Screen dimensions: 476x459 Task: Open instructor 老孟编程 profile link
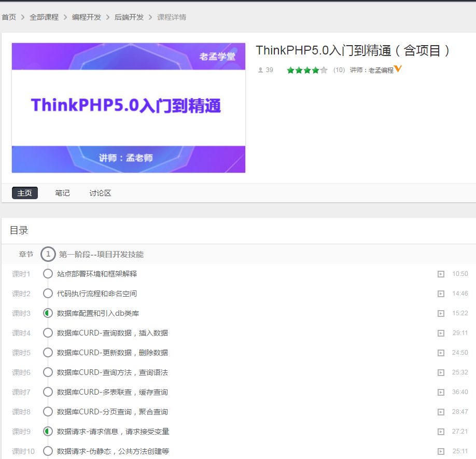[x=381, y=71]
